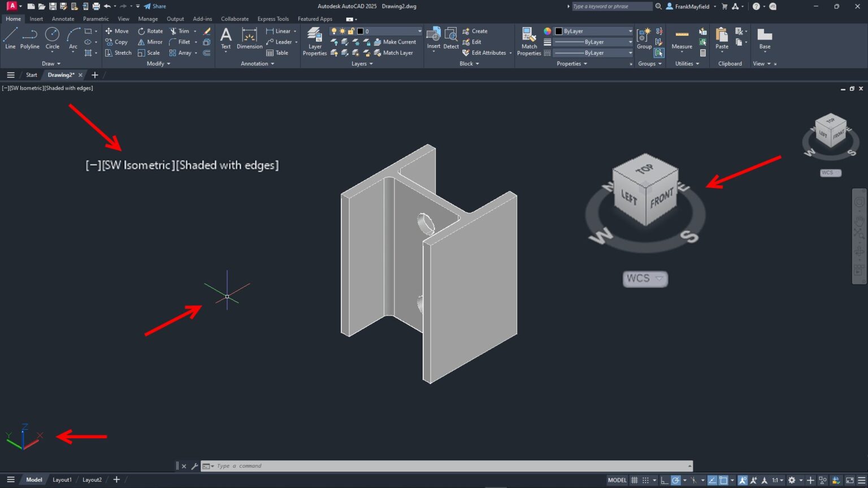
Task: Select the Move tool
Action: click(x=116, y=31)
